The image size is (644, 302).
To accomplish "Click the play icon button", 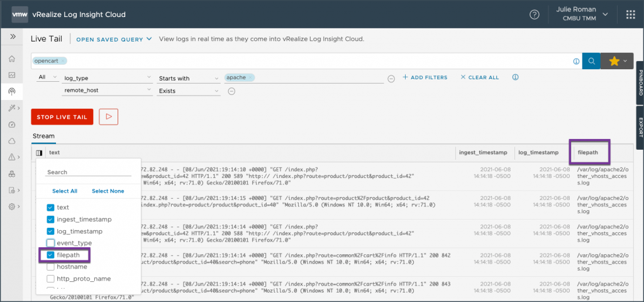I will [x=108, y=116].
